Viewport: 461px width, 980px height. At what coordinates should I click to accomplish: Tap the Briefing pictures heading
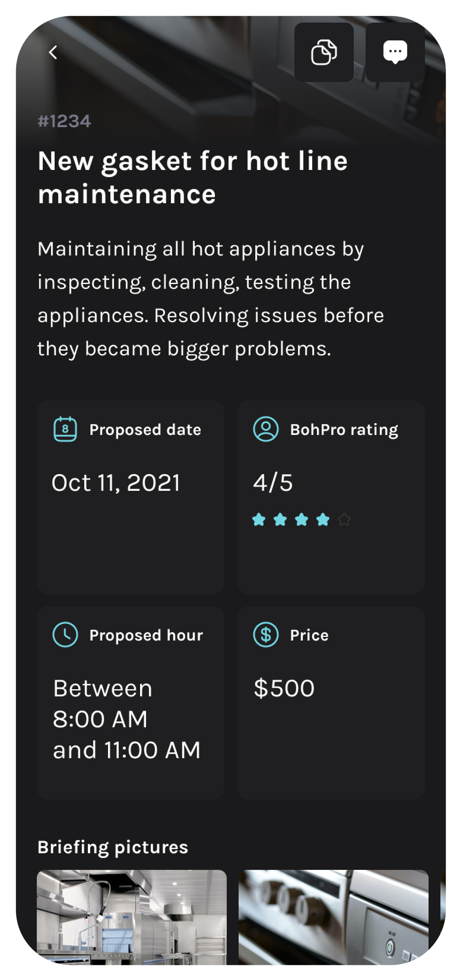pyautogui.click(x=113, y=847)
